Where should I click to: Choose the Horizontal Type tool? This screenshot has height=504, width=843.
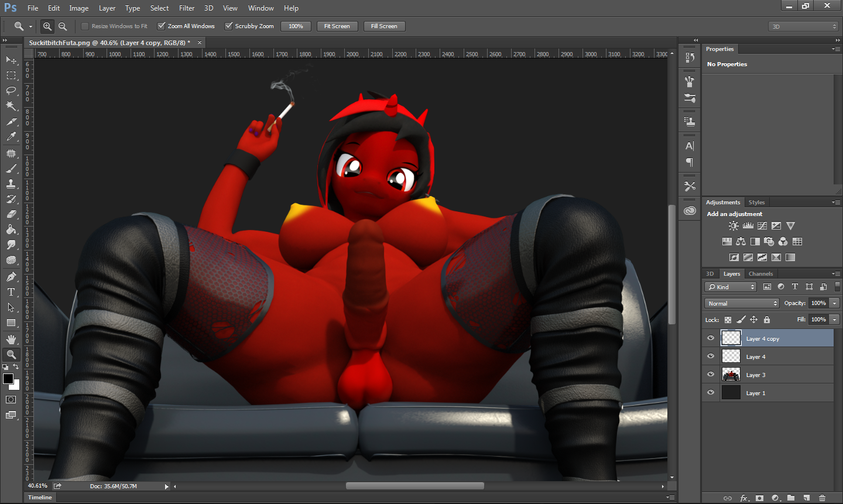[11, 292]
